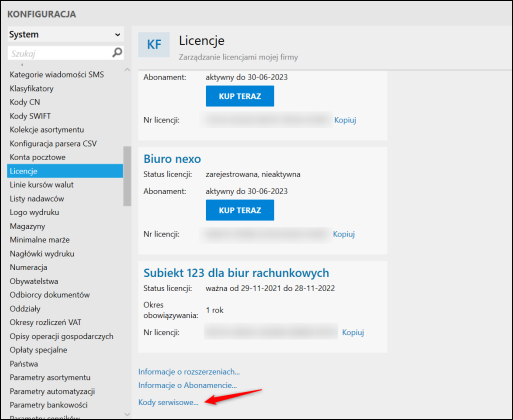Open Informacje o rozszerzeniach link

pos(189,372)
